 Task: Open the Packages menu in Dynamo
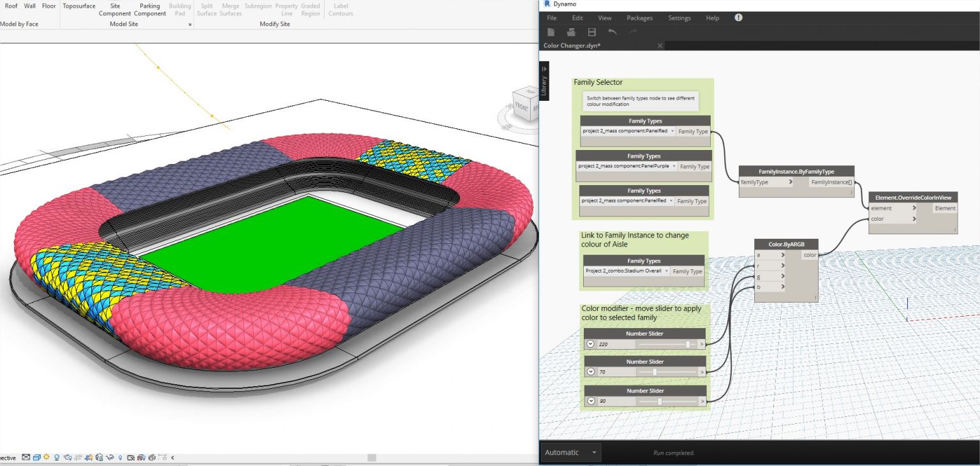pyautogui.click(x=639, y=18)
